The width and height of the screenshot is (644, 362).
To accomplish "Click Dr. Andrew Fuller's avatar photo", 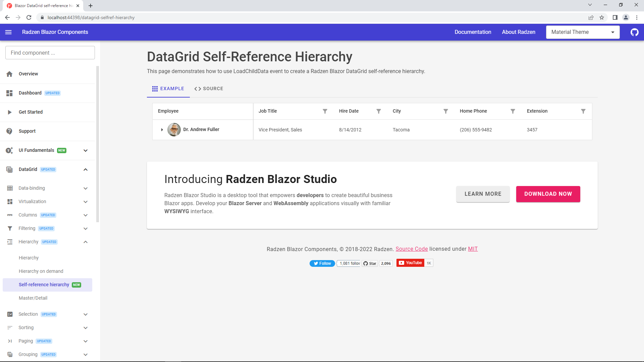I will coord(174,130).
